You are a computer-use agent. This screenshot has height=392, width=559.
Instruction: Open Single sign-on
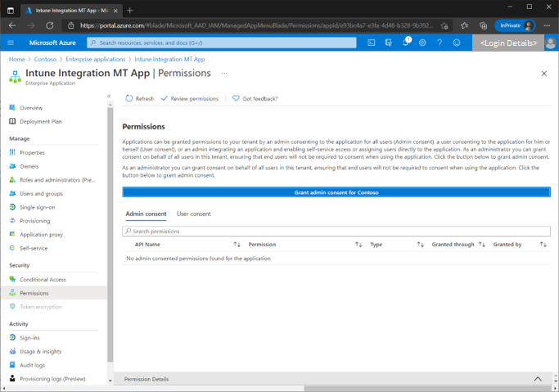(x=38, y=207)
